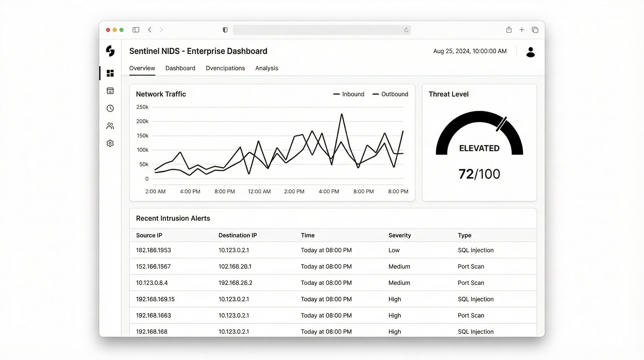
Task: Open the Dvencipations tab
Action: [225, 68]
